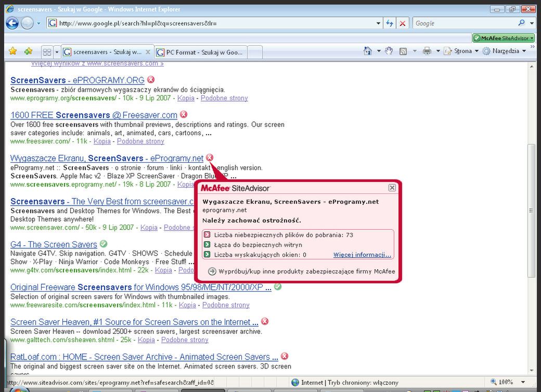Refresh the page with the Refresh icon
Image resolution: width=541 pixels, height=392 pixels.
390,23
